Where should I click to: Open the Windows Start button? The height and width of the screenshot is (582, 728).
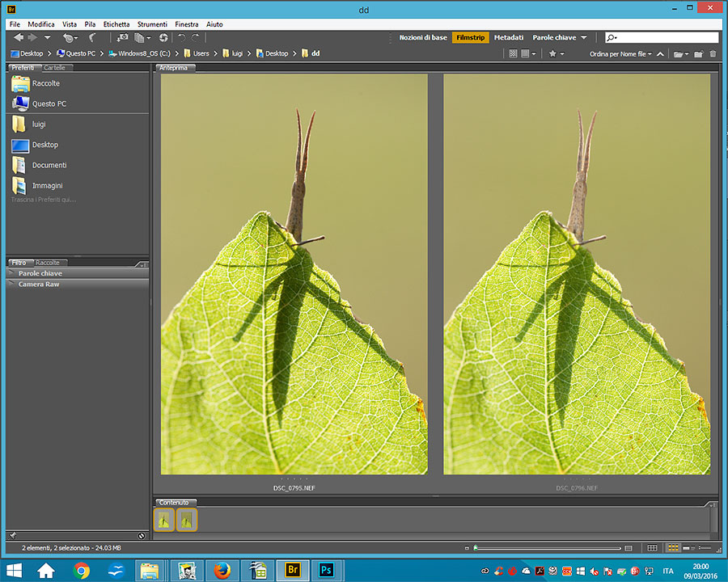tap(14, 571)
